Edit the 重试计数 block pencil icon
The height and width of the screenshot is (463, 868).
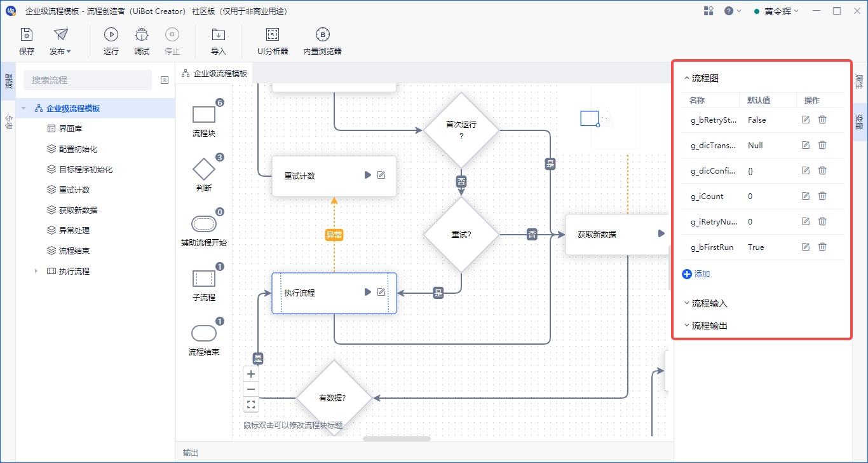(381, 175)
